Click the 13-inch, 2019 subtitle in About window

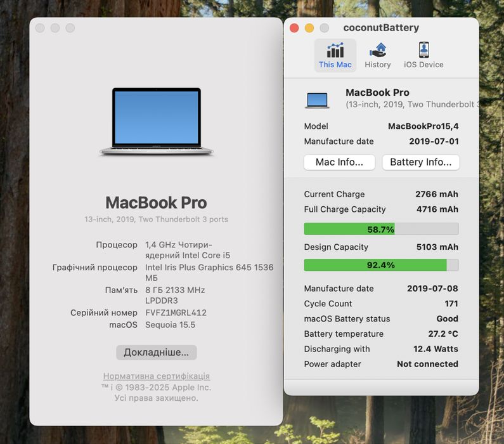pyautogui.click(x=156, y=219)
